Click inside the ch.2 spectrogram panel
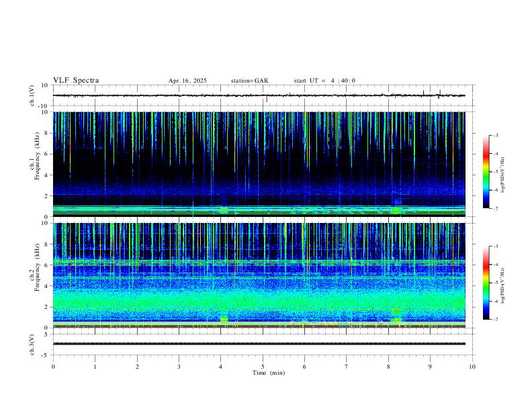The height and width of the screenshot is (411, 532). coord(259,275)
